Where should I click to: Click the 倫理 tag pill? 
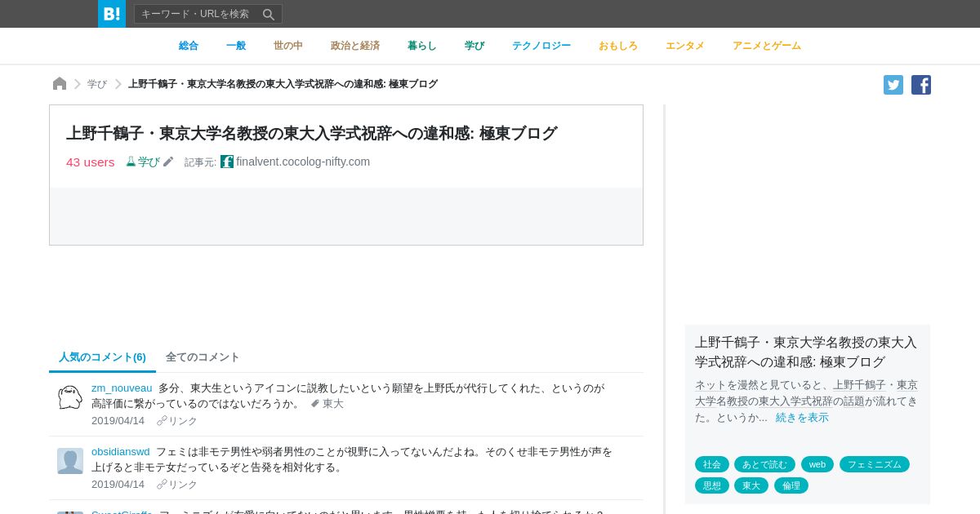tap(791, 485)
